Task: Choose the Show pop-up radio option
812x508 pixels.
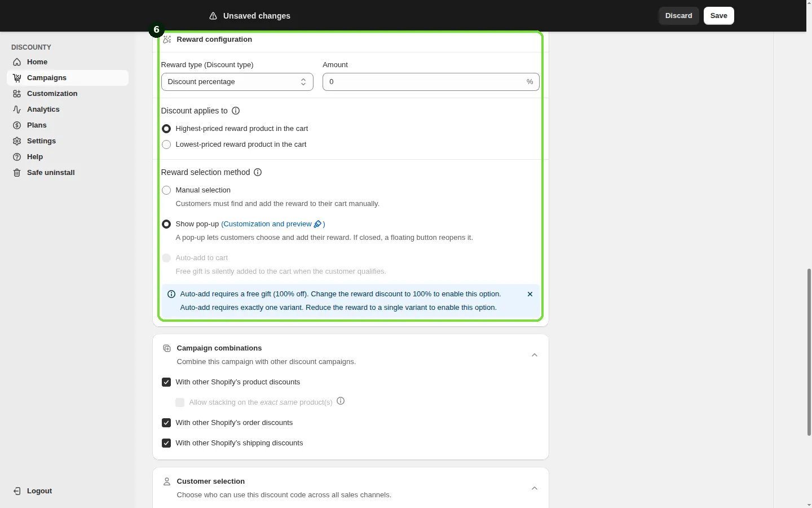Action: [x=166, y=224]
